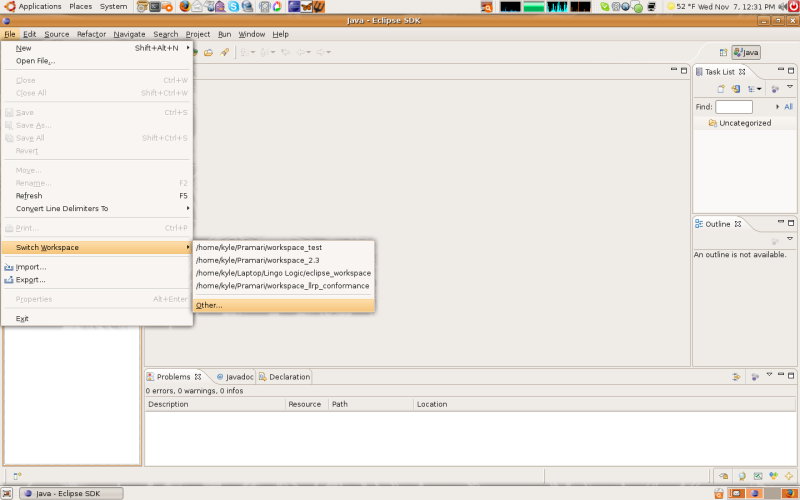800x500 pixels.
Task: Expand the working set arrow next to All
Action: (778, 107)
